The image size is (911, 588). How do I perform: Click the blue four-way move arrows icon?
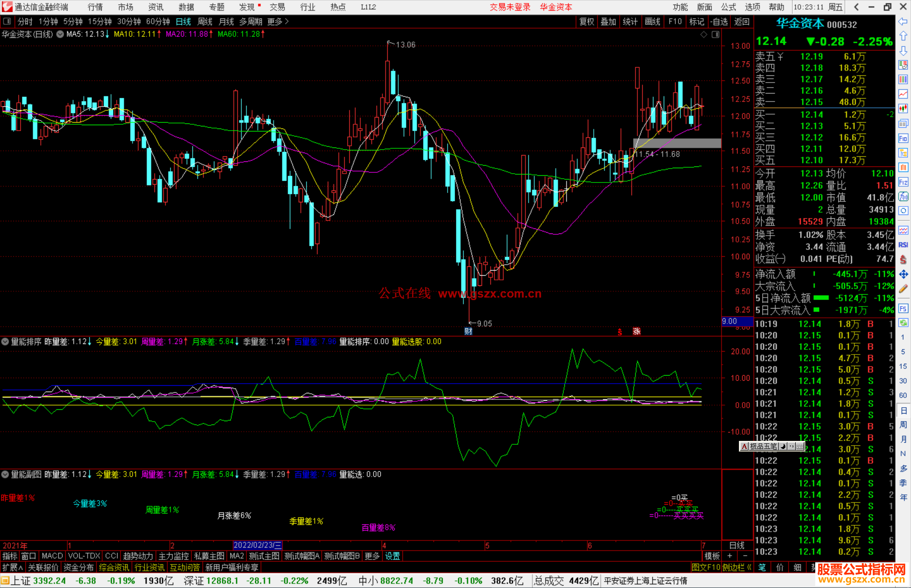pyautogui.click(x=903, y=274)
